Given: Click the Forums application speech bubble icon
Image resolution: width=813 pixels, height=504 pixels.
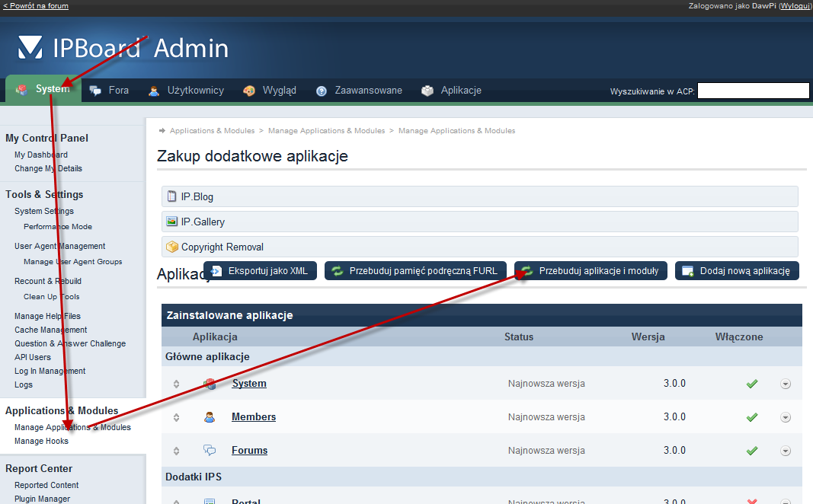Looking at the screenshot, I should (x=210, y=451).
